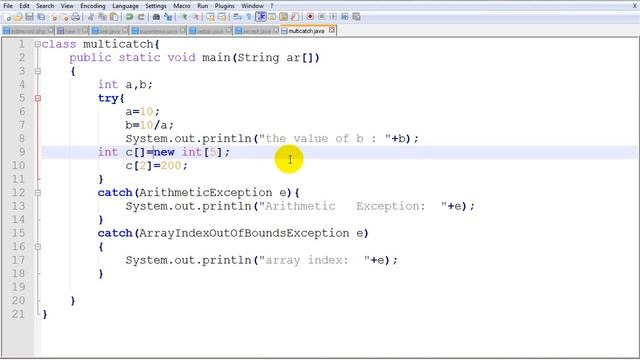Click line number 21 in margin

pyautogui.click(x=18, y=314)
